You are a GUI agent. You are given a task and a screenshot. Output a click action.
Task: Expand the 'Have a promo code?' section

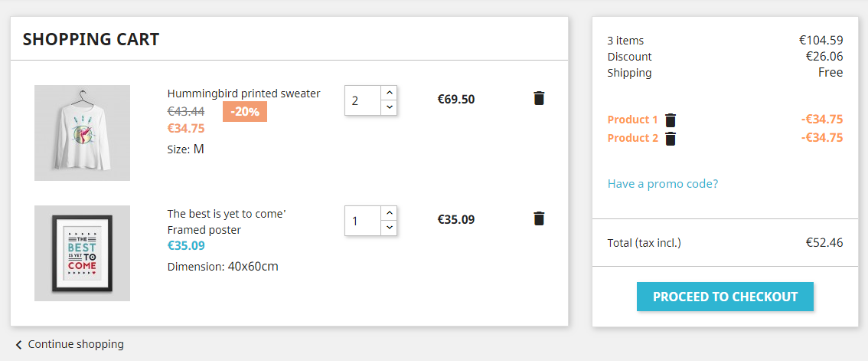(662, 184)
